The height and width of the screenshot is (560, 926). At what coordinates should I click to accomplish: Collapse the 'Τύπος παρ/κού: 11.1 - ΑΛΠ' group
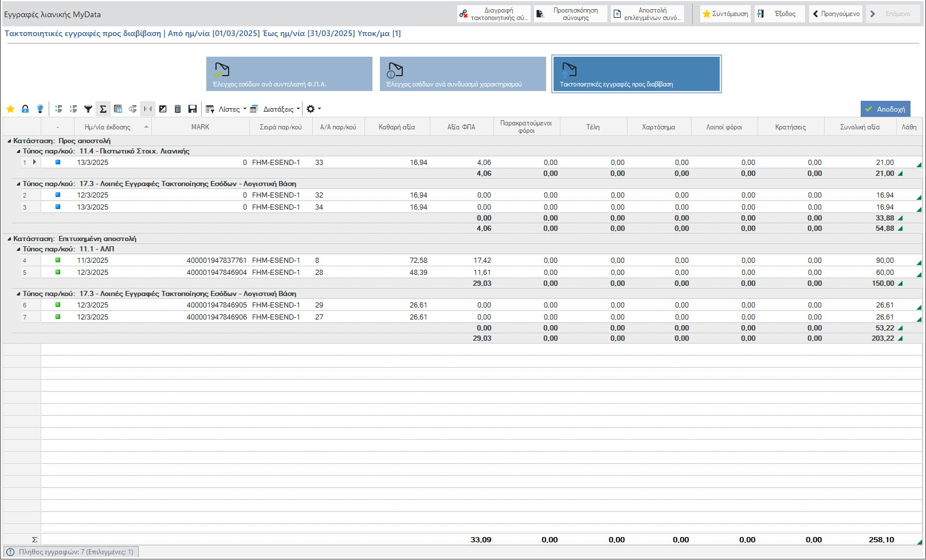(x=18, y=249)
